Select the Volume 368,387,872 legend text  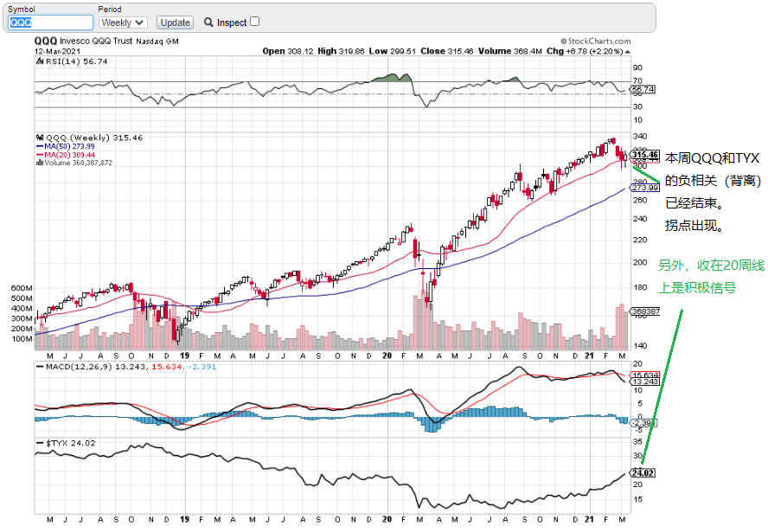[79, 163]
